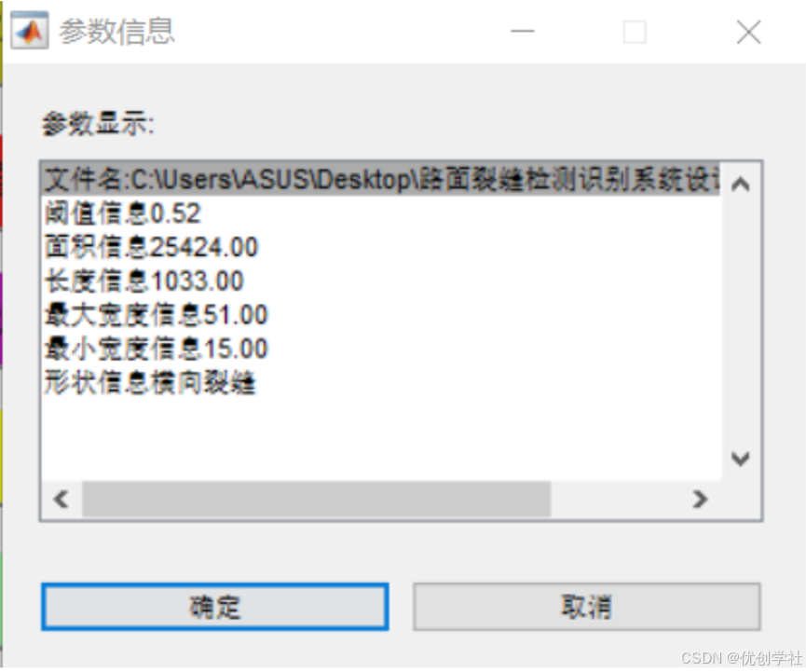Click the MATLAB logo icon in title bar
Viewport: 806px width, 672px height.
point(30,31)
